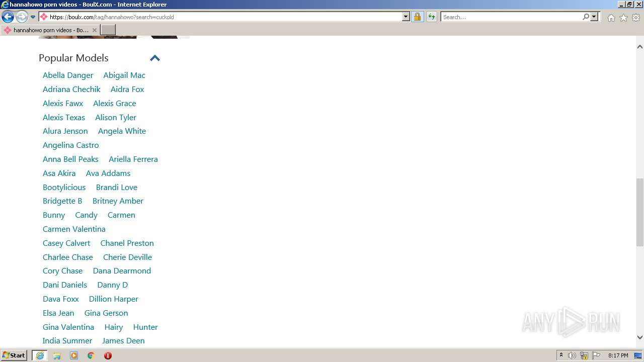Image resolution: width=644 pixels, height=362 pixels.
Task: Open the Candy link
Action: (86, 215)
